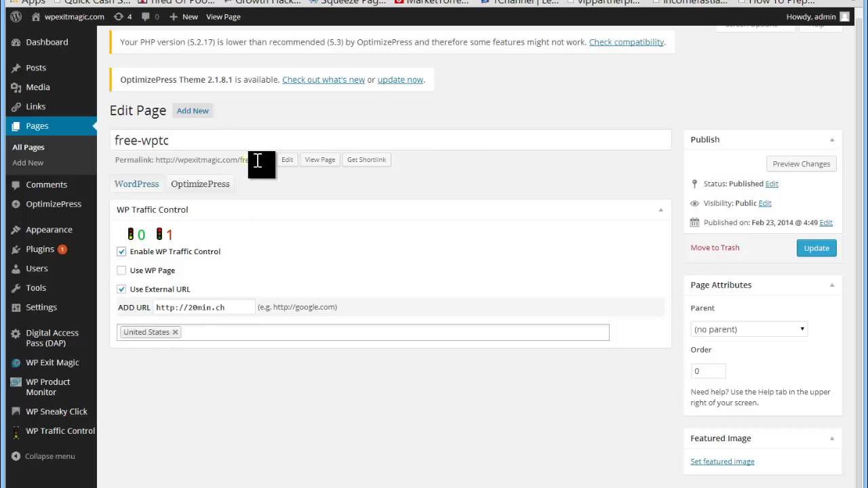The image size is (868, 488).
Task: Click the Collapse menu arrow icon
Action: pos(16,456)
